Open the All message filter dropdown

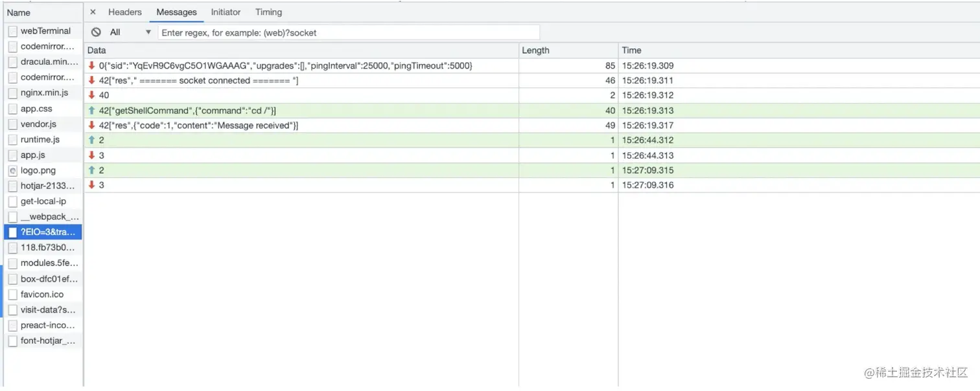click(x=130, y=32)
